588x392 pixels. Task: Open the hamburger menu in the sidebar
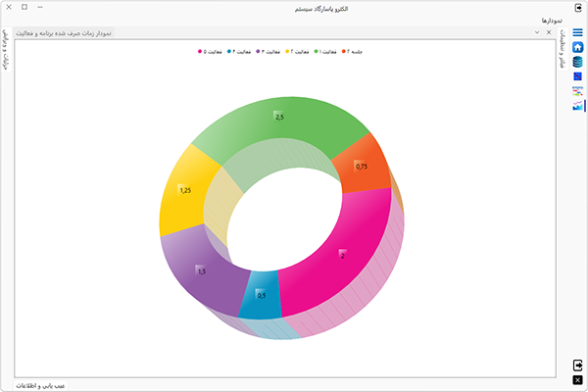[x=577, y=32]
